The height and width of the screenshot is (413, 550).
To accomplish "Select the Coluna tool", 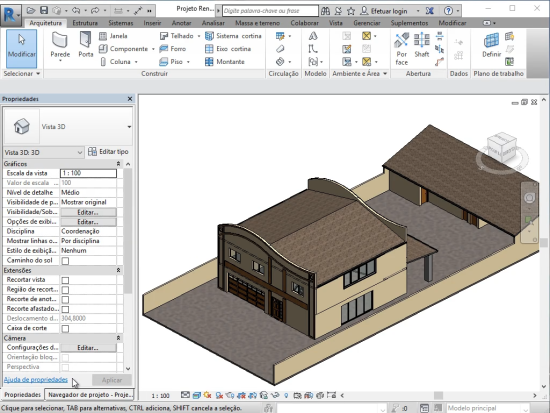I will pos(115,62).
